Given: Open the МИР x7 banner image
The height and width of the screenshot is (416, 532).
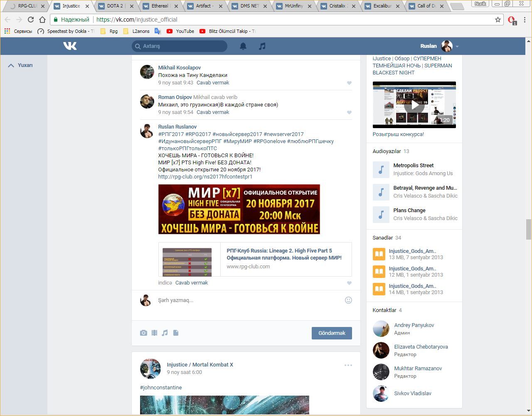Looking at the screenshot, I should click(239, 209).
